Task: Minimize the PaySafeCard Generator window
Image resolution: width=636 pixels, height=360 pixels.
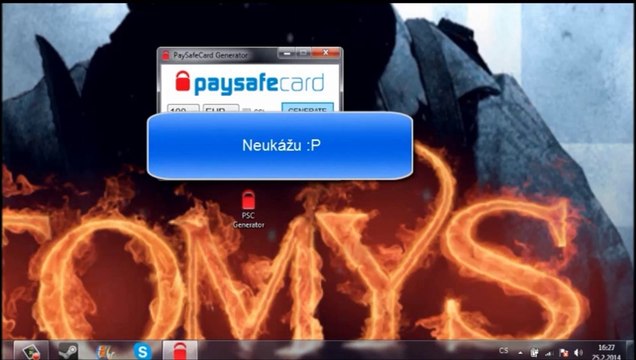Action: click(287, 53)
